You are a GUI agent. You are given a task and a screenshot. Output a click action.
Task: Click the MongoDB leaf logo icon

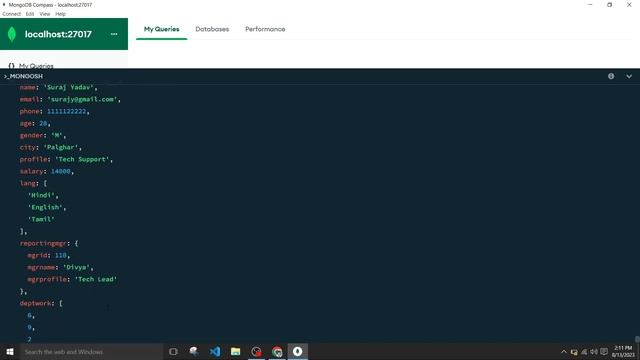coord(12,34)
